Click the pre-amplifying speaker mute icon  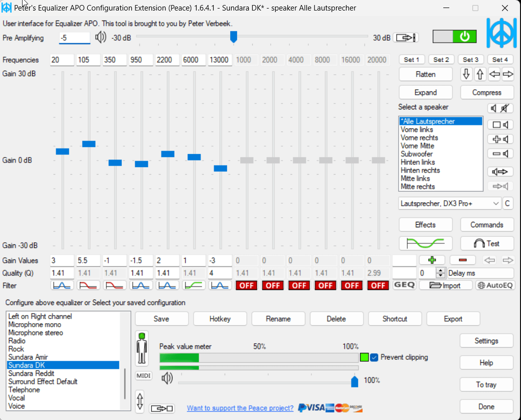click(x=100, y=37)
